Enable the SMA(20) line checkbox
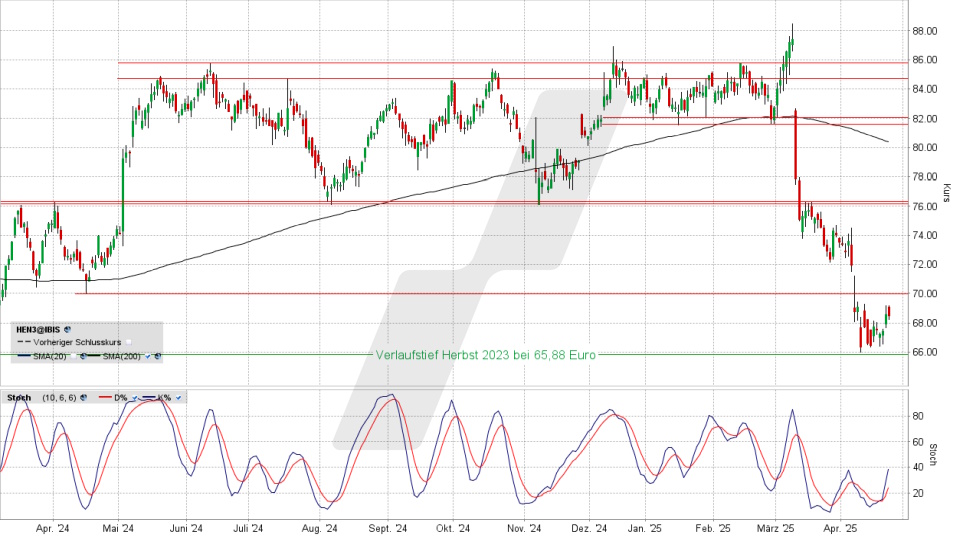The image size is (960, 540). point(73,356)
